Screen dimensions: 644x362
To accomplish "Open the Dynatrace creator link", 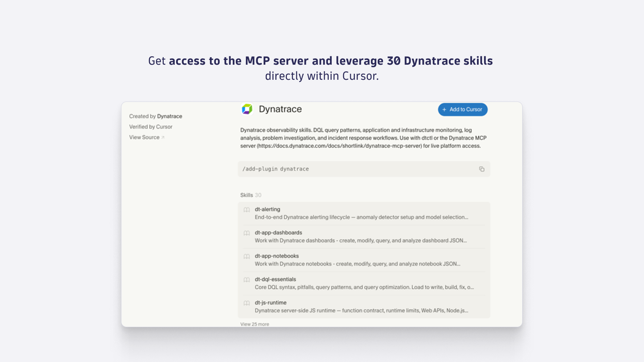I will [169, 116].
